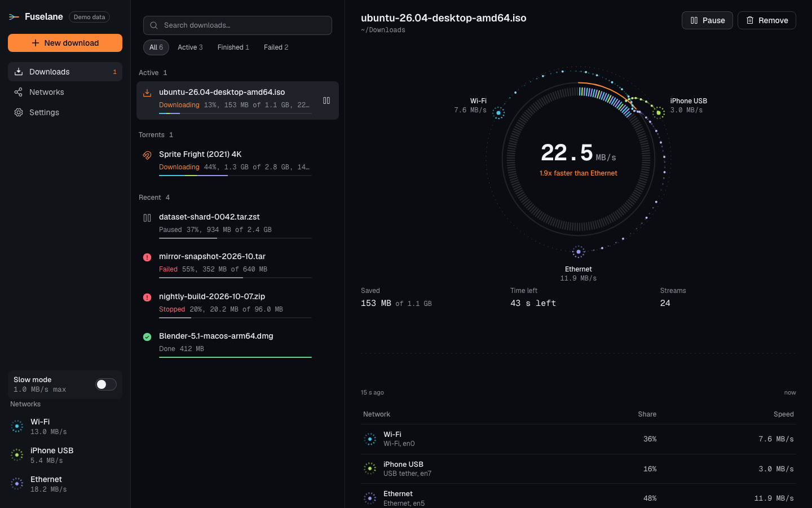The image size is (812, 508).
Task: Click the Saved 153 MB value
Action: point(396,303)
